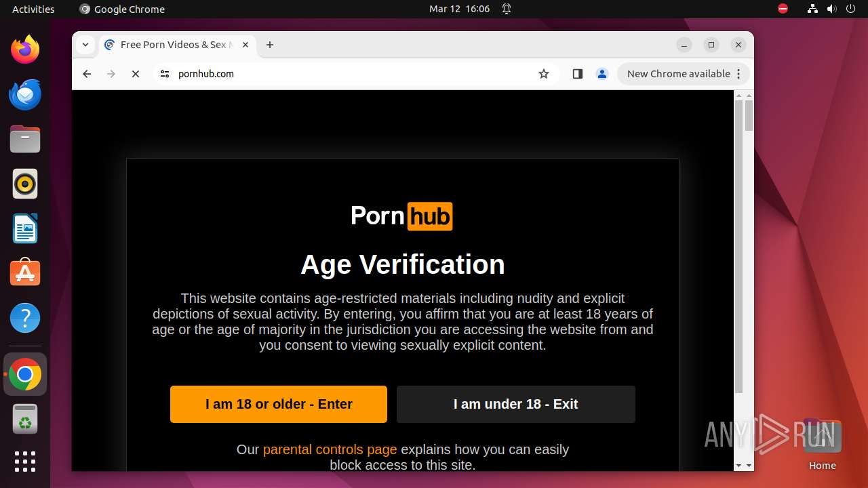Screen dimensions: 868x488
Task: Click the red do-not-disturb tray icon
Action: 783,9
